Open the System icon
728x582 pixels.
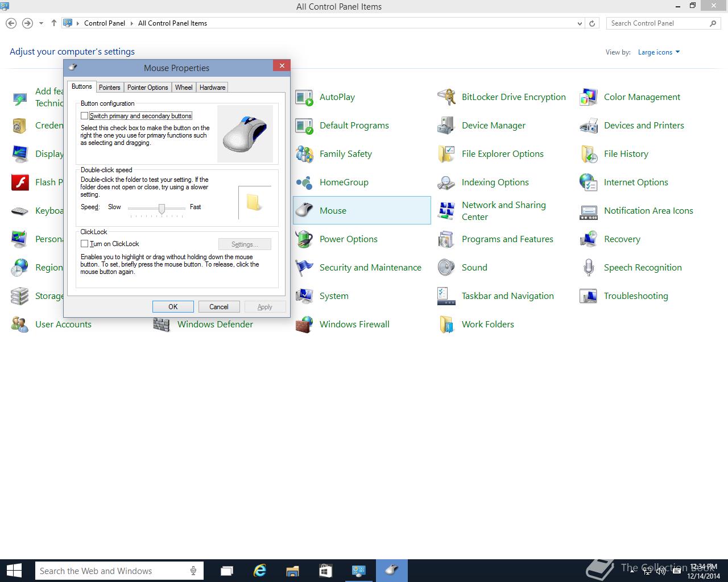(x=304, y=296)
